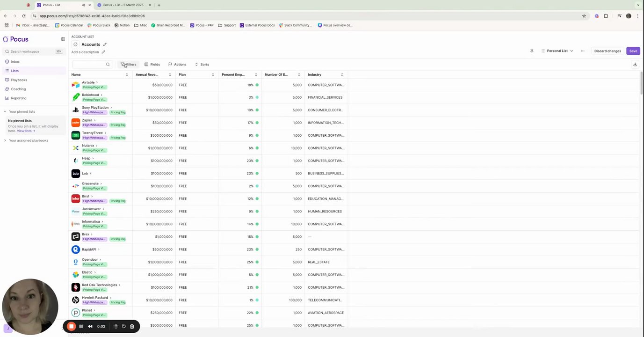Sort by the Plan column arrows
Screen dimensions: 644x337
[213, 75]
